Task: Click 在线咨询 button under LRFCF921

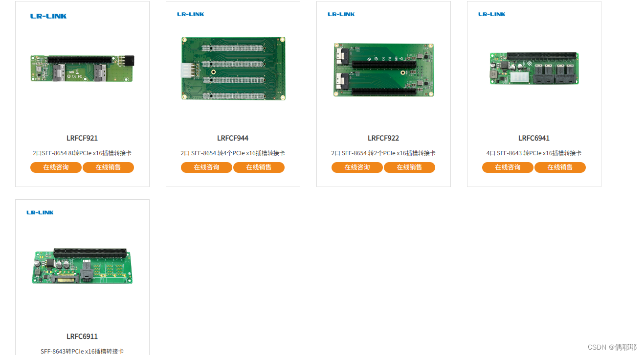Action: (56, 167)
